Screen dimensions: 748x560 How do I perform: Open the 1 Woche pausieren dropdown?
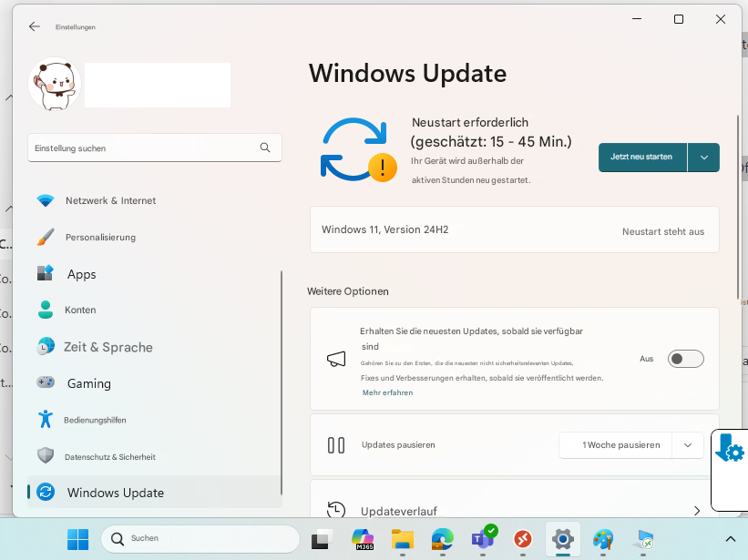pyautogui.click(x=690, y=445)
